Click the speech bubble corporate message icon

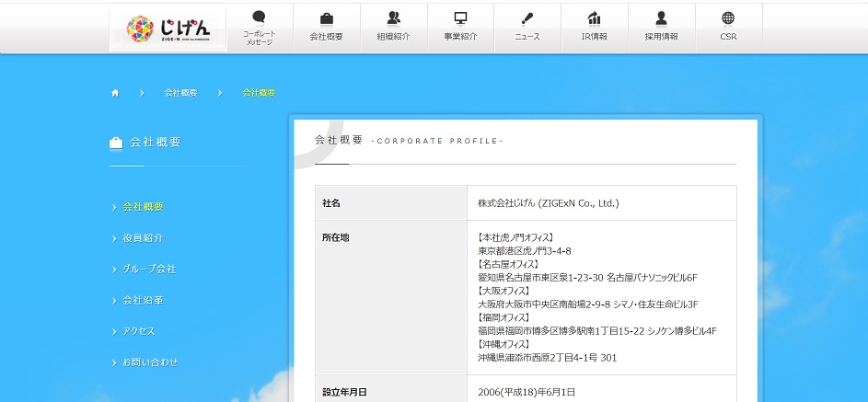click(x=259, y=17)
